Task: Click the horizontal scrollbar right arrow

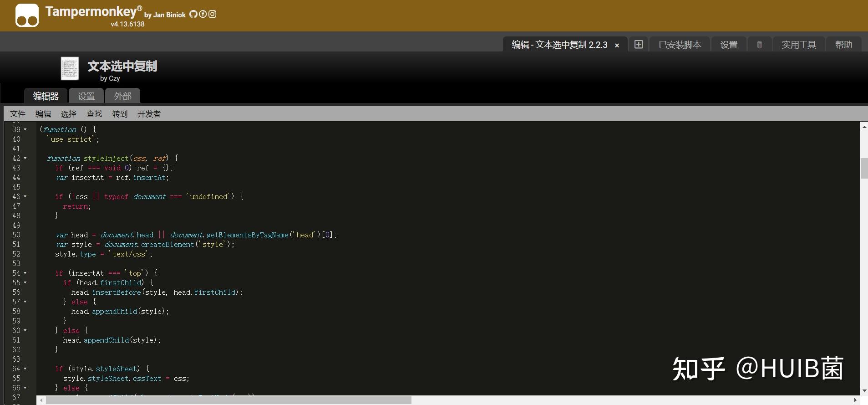Action: coord(855,400)
